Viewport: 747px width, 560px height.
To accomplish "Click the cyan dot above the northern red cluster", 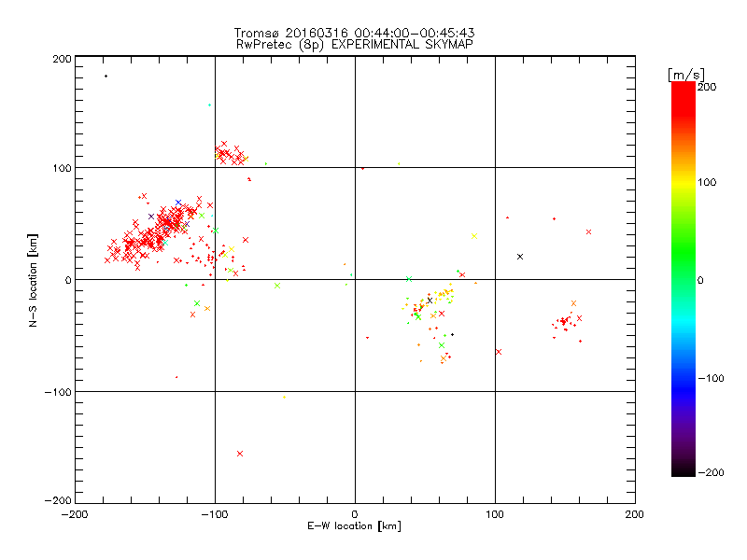I will [x=209, y=105].
